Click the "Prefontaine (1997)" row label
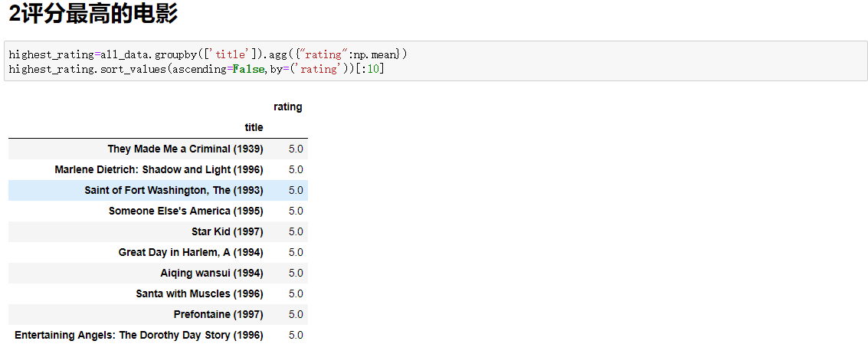Screen dimensions: 868x354 [x=218, y=314]
